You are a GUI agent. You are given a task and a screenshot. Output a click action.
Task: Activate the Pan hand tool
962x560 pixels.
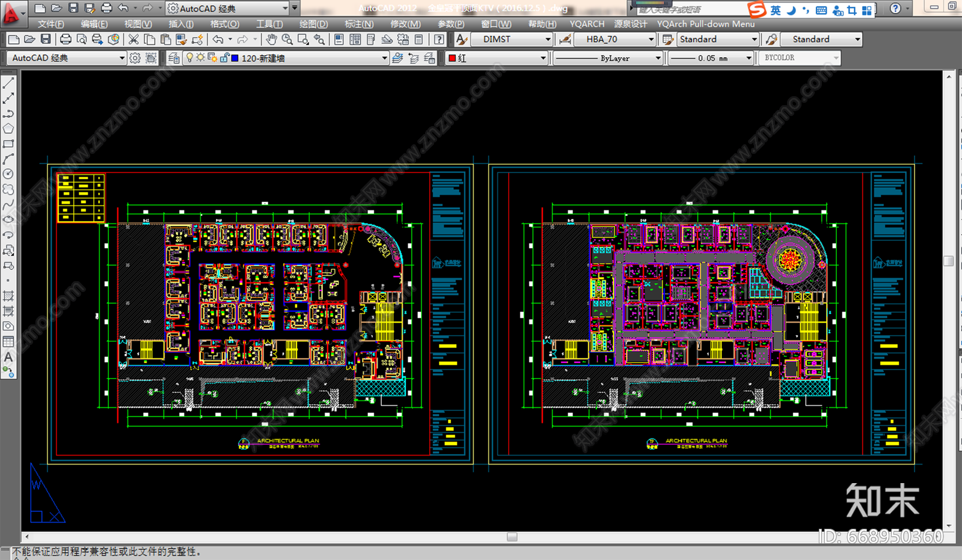[x=272, y=40]
